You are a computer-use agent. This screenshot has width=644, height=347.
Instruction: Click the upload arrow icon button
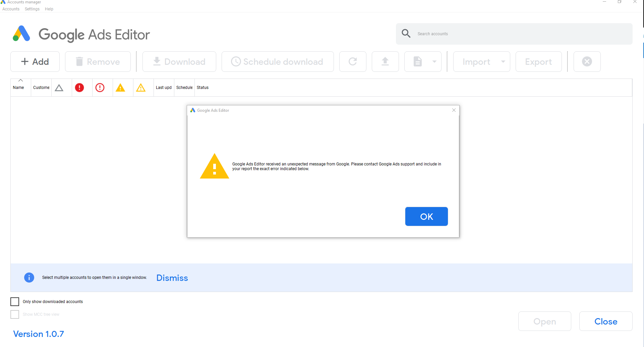pos(385,62)
